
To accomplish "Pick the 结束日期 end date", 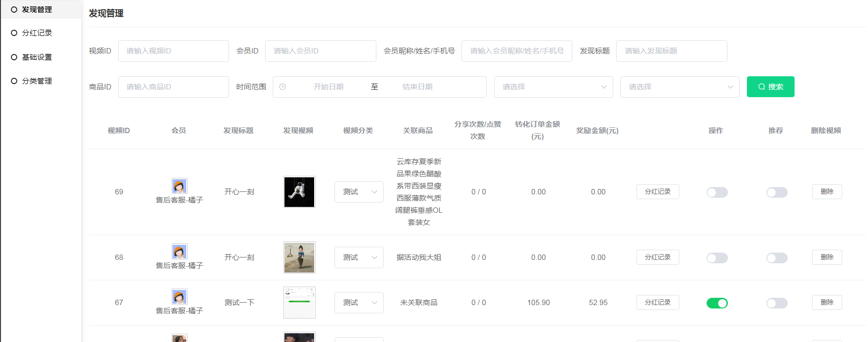I will [x=417, y=87].
